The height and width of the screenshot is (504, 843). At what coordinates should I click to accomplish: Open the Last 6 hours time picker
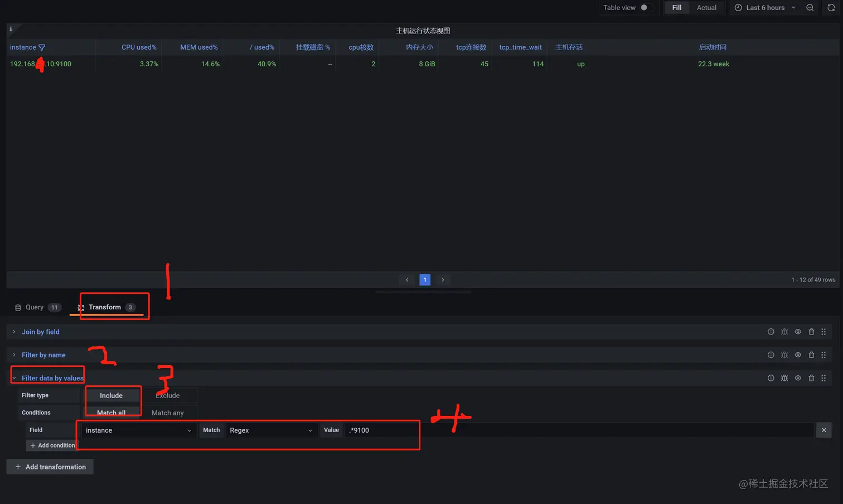[764, 8]
